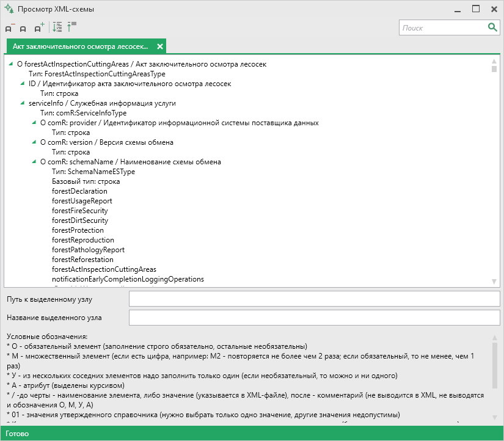
Task: Click Название выделенного узла field
Action: click(315, 318)
